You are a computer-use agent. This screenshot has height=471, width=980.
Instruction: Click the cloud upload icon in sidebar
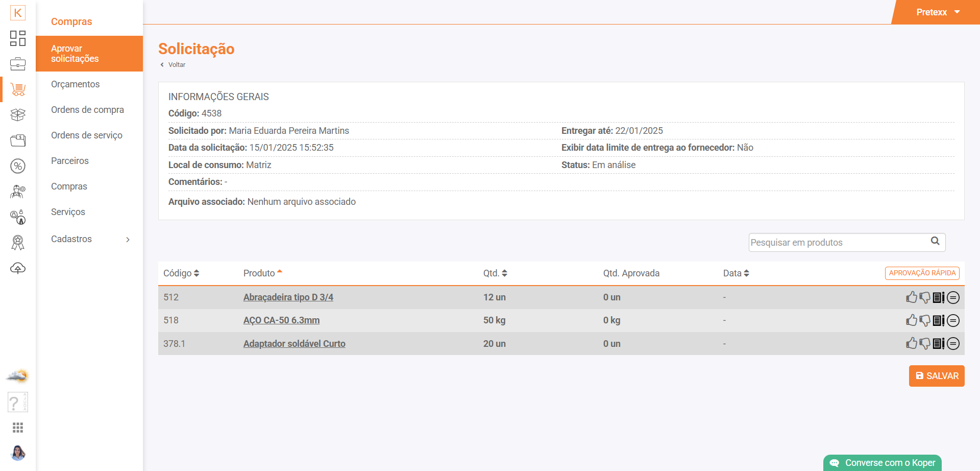[x=18, y=268]
